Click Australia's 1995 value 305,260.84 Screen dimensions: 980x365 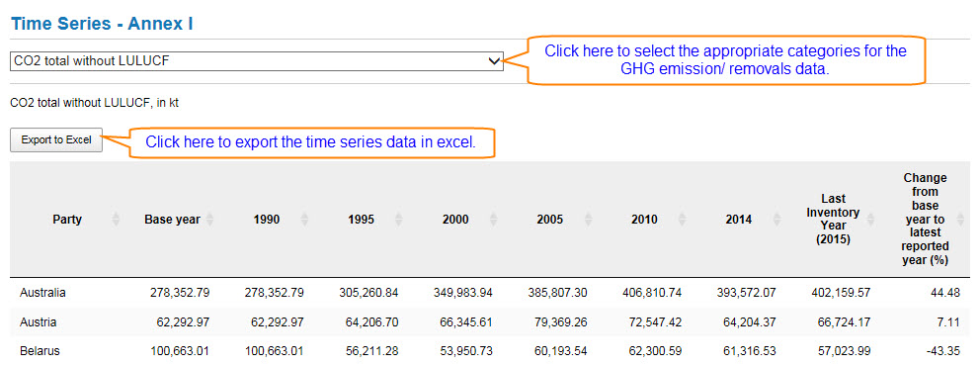click(x=368, y=293)
